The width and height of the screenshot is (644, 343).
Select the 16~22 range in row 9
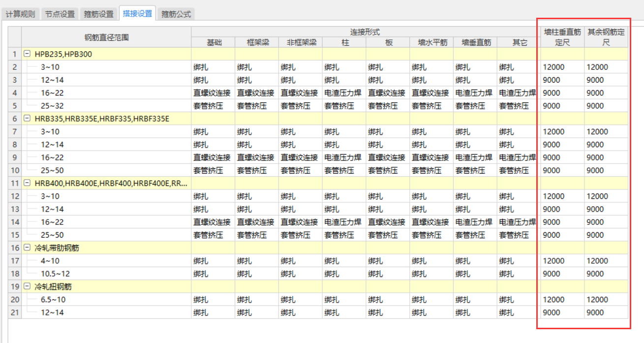click(x=52, y=157)
